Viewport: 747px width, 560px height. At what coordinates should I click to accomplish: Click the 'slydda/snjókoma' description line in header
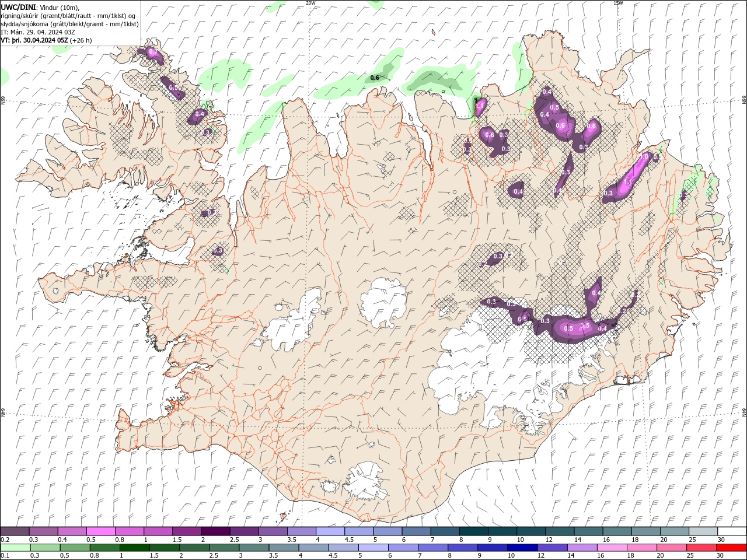[x=69, y=24]
